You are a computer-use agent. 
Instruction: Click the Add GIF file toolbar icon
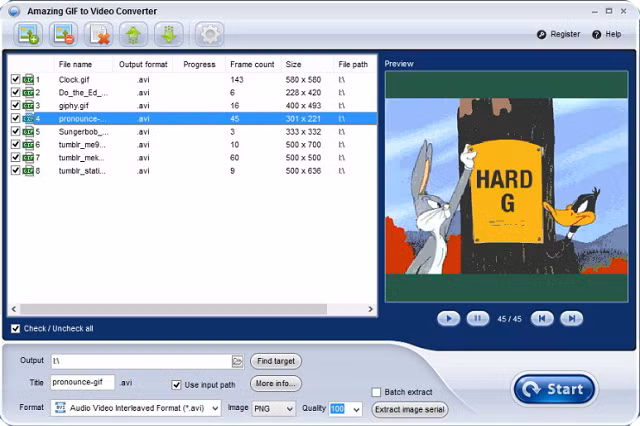(28, 35)
